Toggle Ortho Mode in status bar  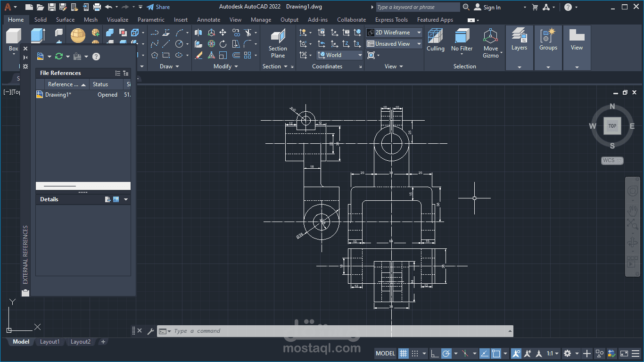pyautogui.click(x=435, y=354)
